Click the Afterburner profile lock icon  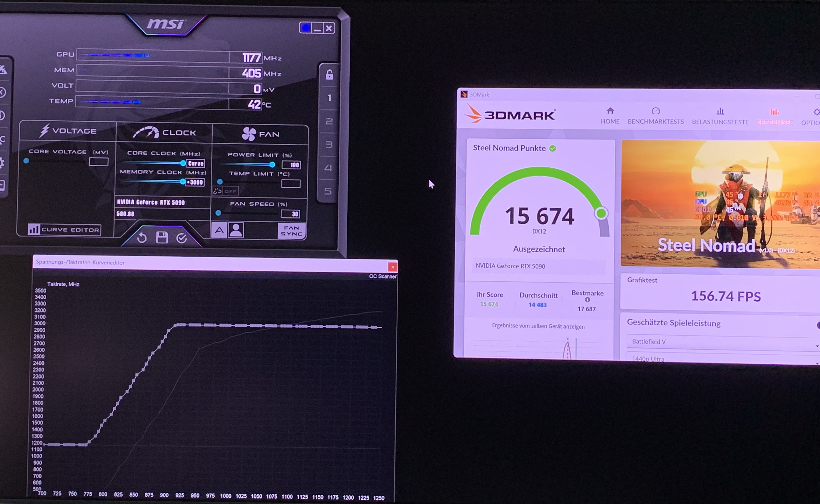coord(329,75)
